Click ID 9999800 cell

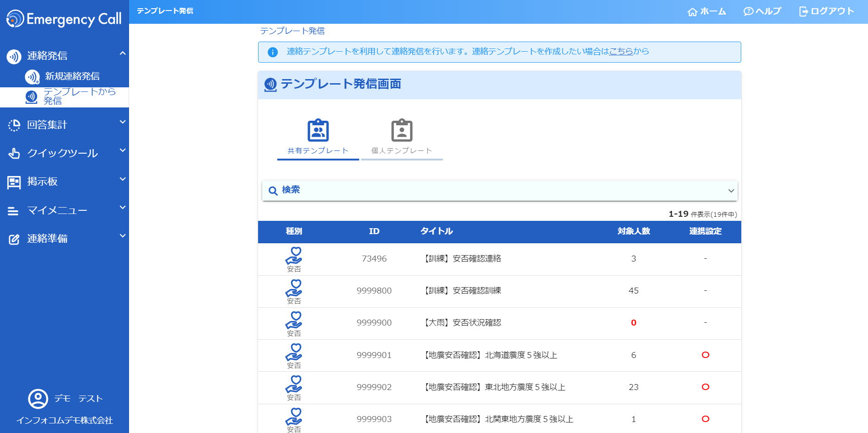(x=374, y=291)
